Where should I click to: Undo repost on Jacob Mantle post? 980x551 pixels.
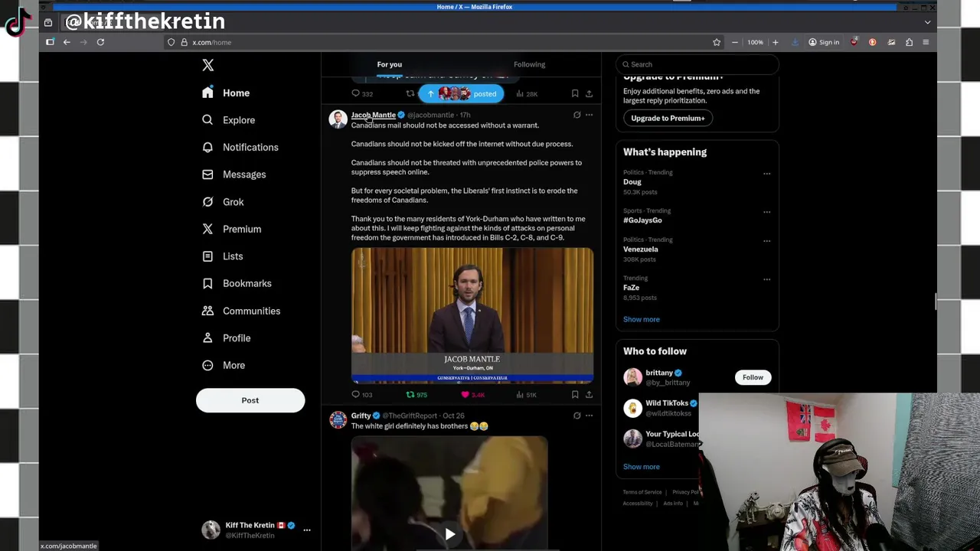coord(416,395)
